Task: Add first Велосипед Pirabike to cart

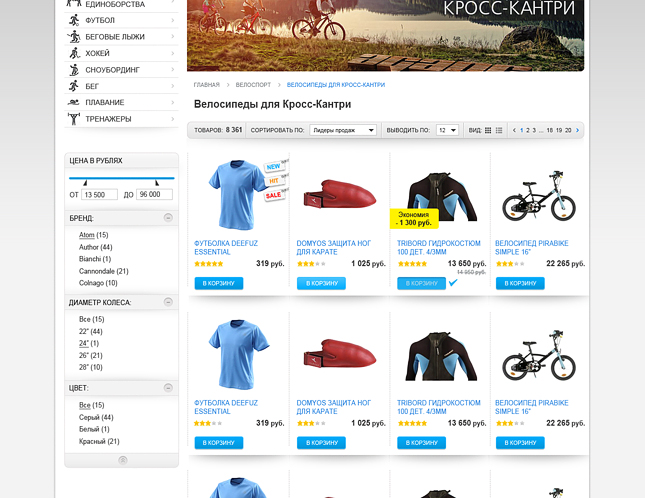Action: click(520, 283)
